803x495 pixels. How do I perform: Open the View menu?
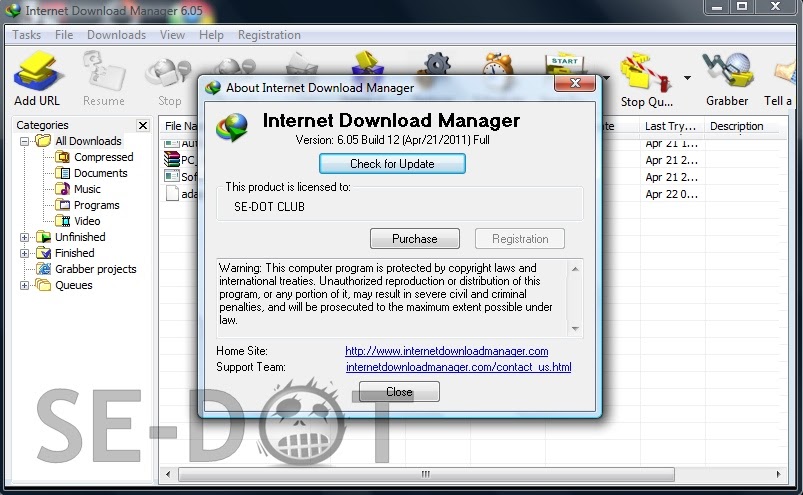pyautogui.click(x=172, y=35)
